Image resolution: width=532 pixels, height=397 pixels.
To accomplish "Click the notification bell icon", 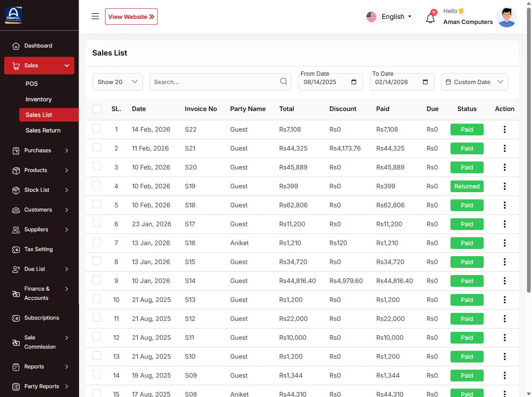I will click(x=430, y=18).
